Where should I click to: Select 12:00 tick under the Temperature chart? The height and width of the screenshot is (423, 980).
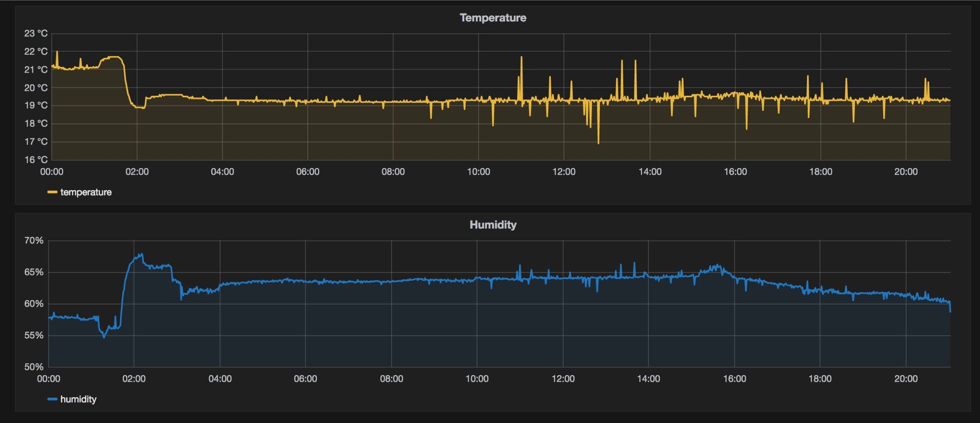tap(564, 172)
